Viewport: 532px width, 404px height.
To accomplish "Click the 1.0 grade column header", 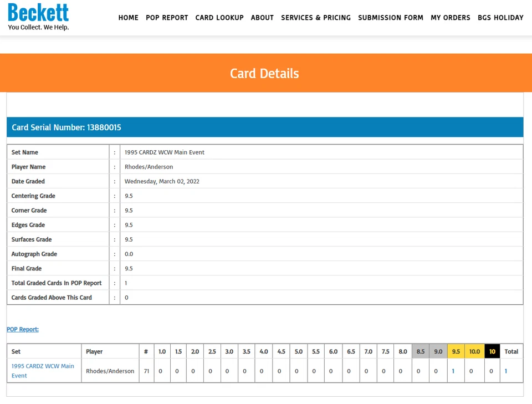I will click(162, 351).
